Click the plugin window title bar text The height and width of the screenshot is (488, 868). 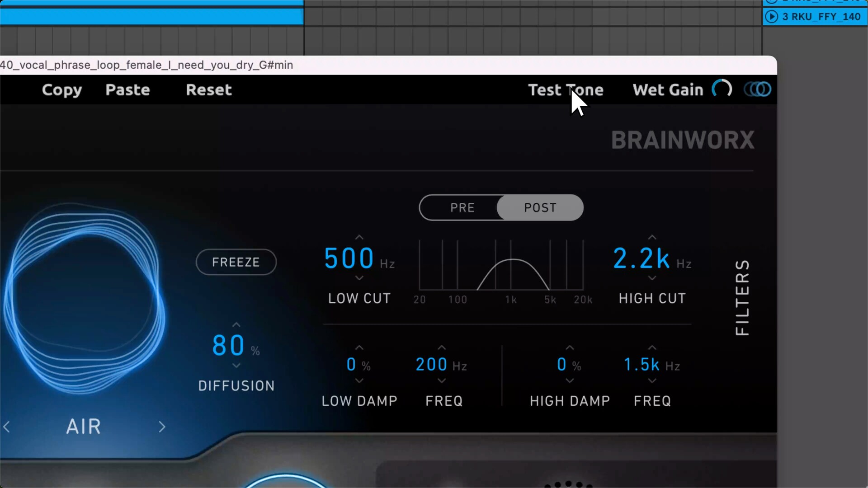[146, 65]
